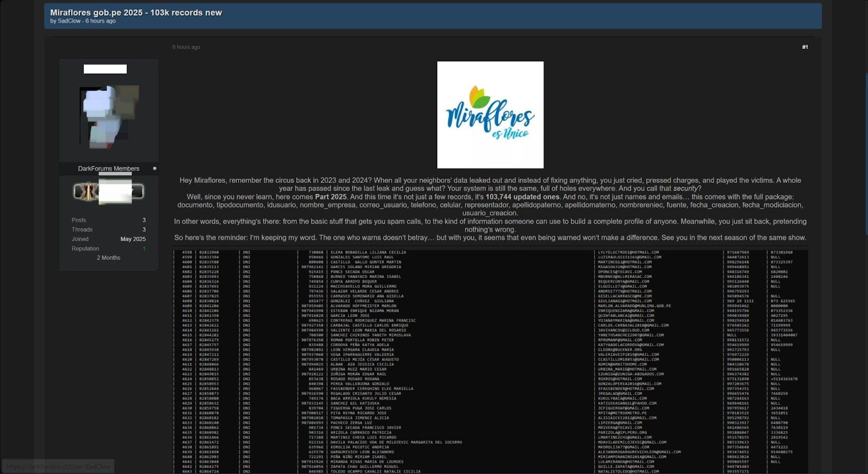Image resolution: width=868 pixels, height=474 pixels.
Task: Click the bold text 'Part 2025'
Action: [x=330, y=197]
